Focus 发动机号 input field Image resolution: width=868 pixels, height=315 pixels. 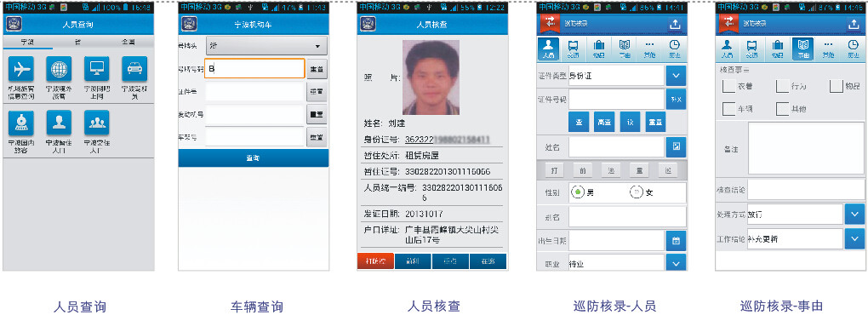pyautogui.click(x=254, y=114)
